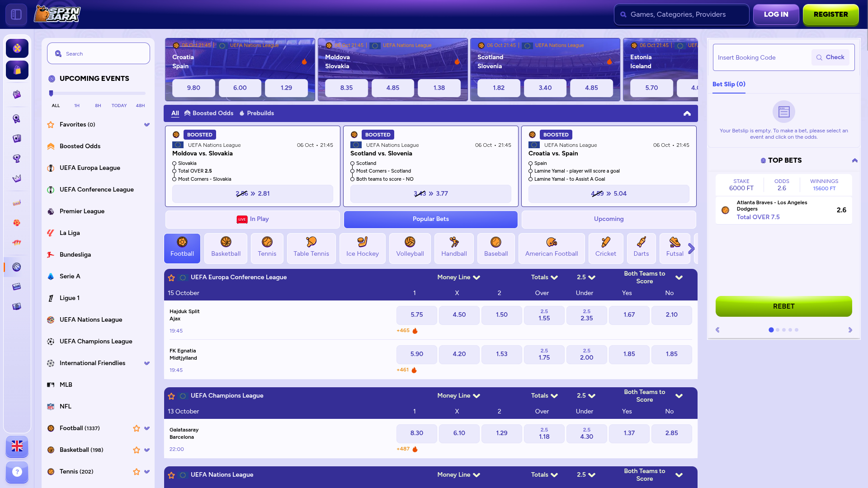
Task: Select the Football sport icon tab
Action: [x=182, y=248]
